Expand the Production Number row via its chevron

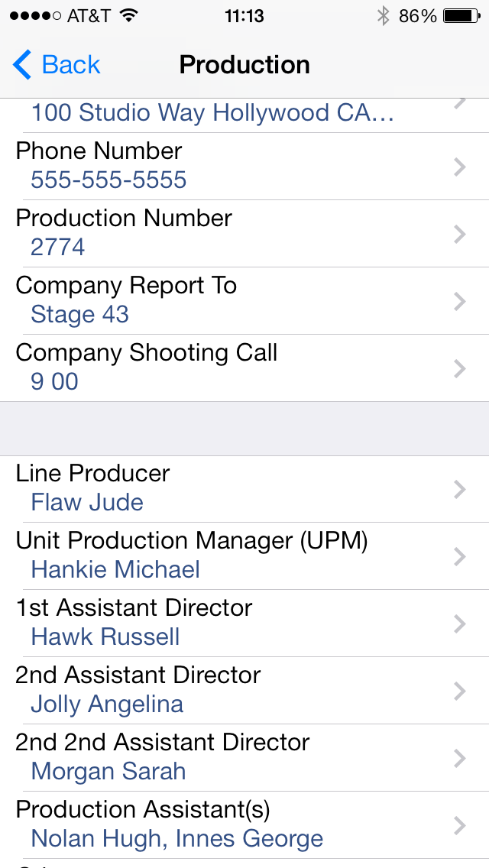point(459,234)
